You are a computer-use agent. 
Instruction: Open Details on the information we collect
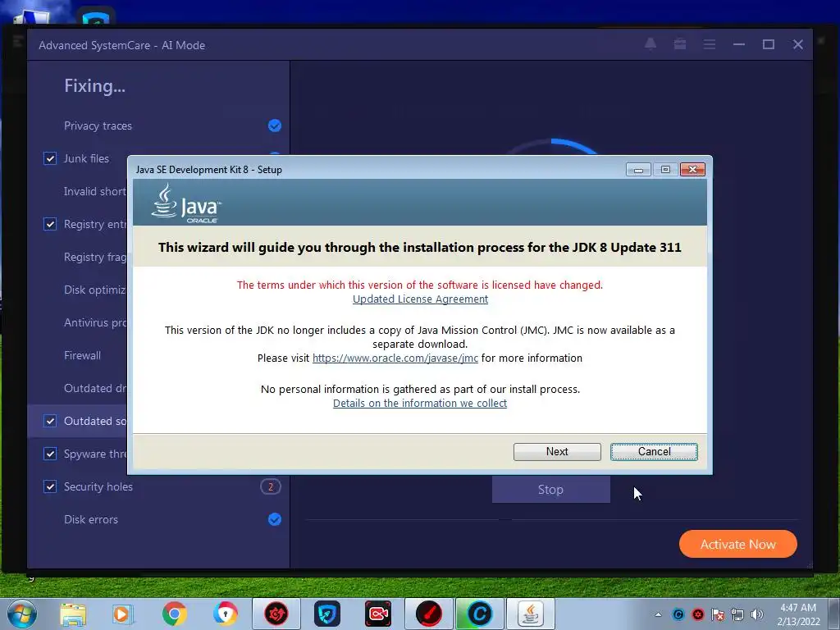point(419,403)
